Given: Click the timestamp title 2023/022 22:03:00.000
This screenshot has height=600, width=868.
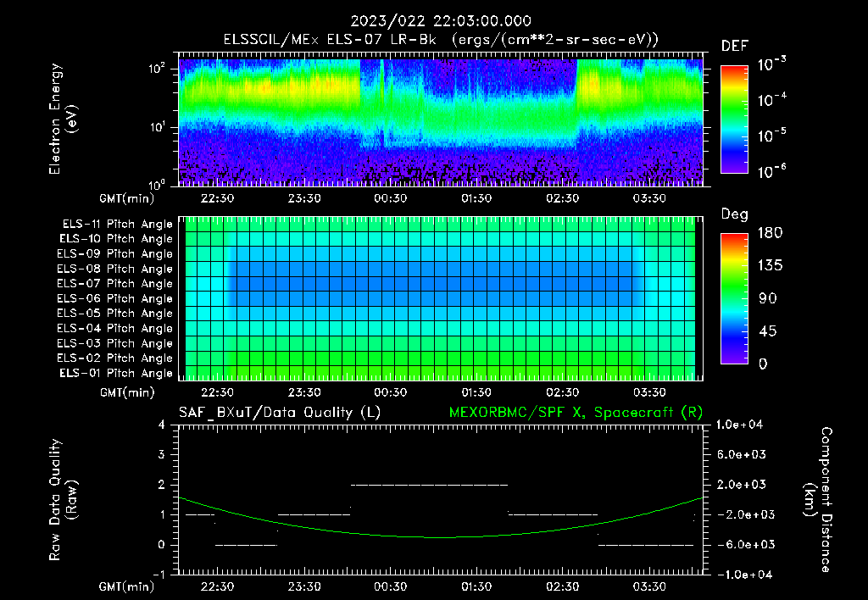Looking at the screenshot, I should click(x=441, y=21).
